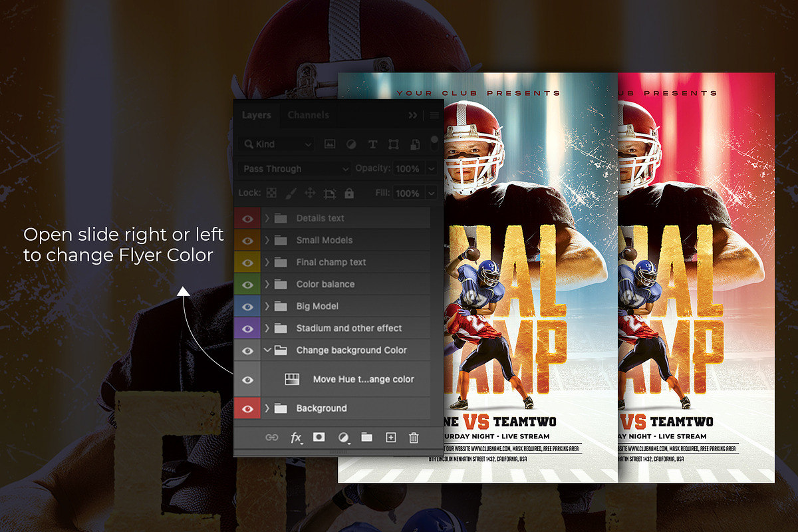Screen dimensions: 798x532
Task: Select the Move Hue t...ange color layer
Action: click(x=364, y=379)
